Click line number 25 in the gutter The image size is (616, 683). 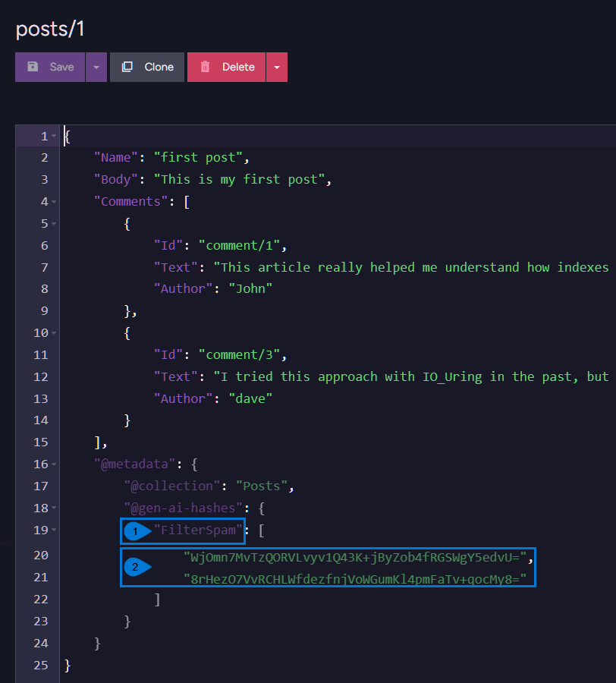[41, 666]
